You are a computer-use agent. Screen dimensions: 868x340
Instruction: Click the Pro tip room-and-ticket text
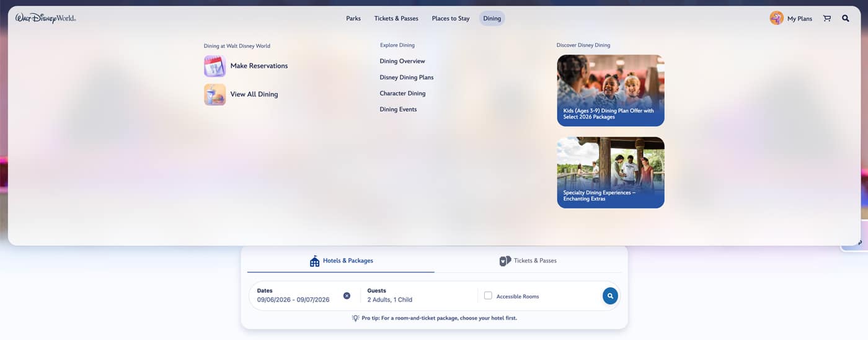tap(440, 318)
